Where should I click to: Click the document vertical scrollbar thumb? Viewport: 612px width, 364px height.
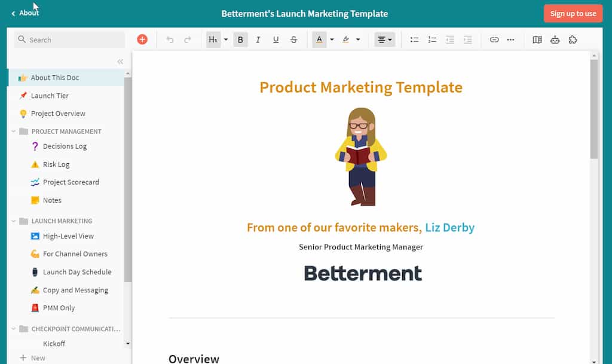593,109
